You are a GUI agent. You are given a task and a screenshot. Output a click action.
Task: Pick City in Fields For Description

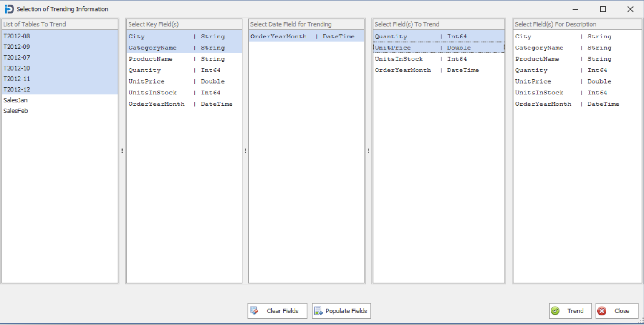tap(523, 36)
